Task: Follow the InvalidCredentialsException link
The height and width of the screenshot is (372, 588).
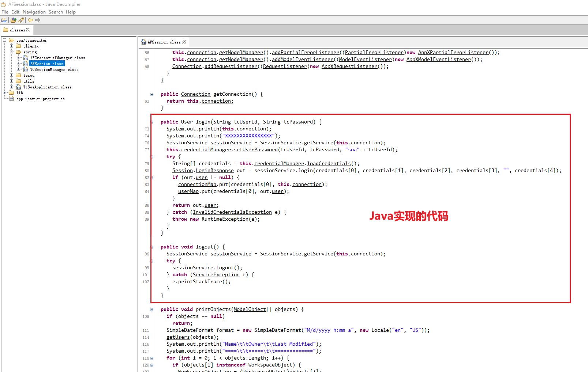Action: (x=232, y=212)
